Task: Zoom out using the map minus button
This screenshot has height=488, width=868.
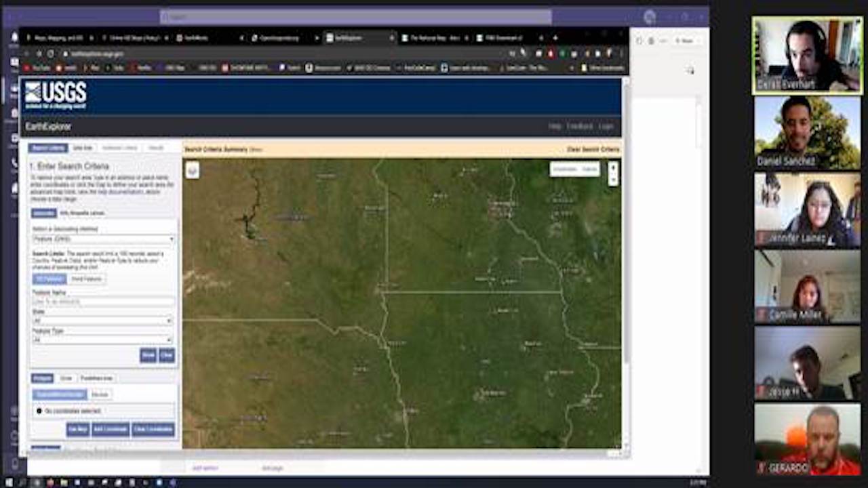Action: [613, 180]
